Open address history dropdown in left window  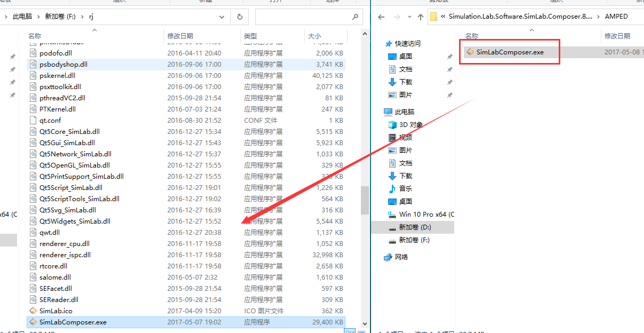tap(222, 17)
